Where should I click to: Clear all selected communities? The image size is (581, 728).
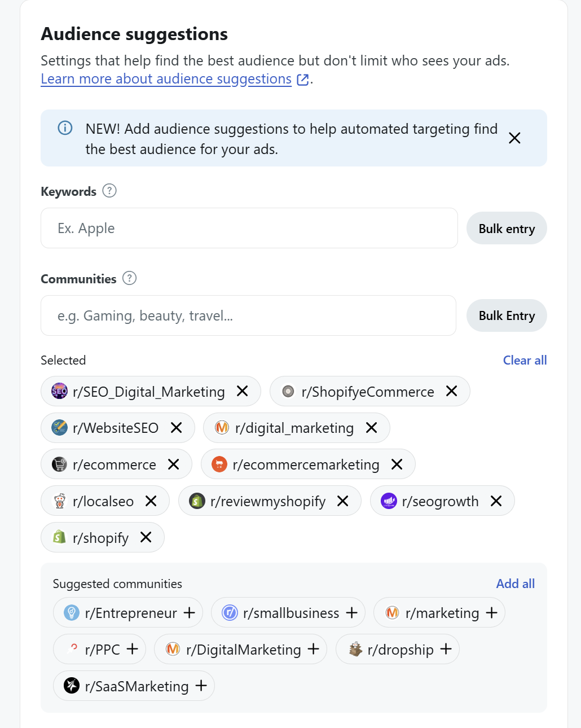(x=525, y=360)
